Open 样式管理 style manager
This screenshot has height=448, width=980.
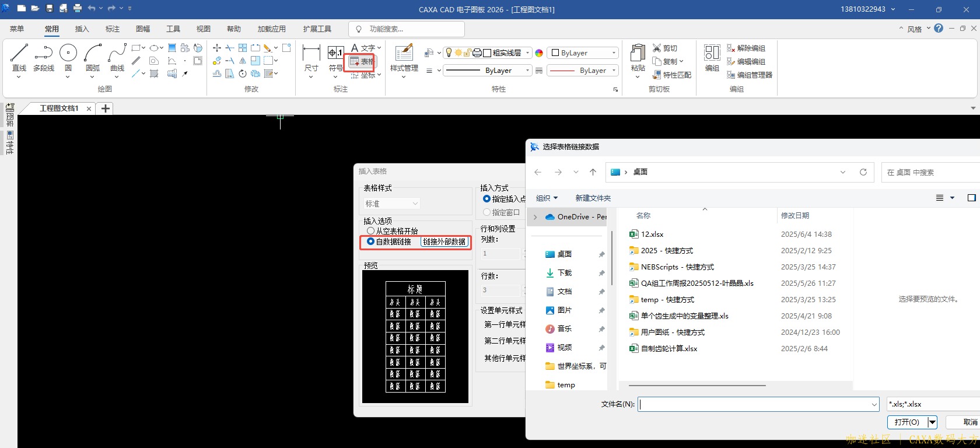pos(404,54)
